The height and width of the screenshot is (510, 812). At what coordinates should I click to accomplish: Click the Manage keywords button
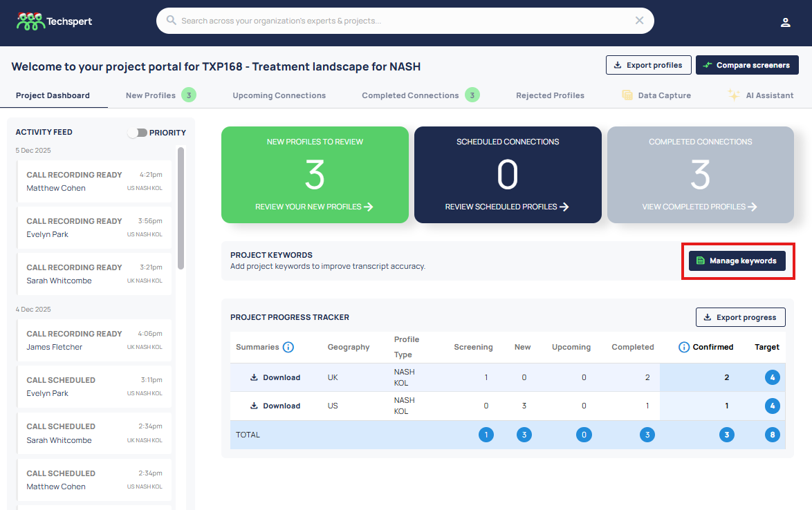point(737,261)
